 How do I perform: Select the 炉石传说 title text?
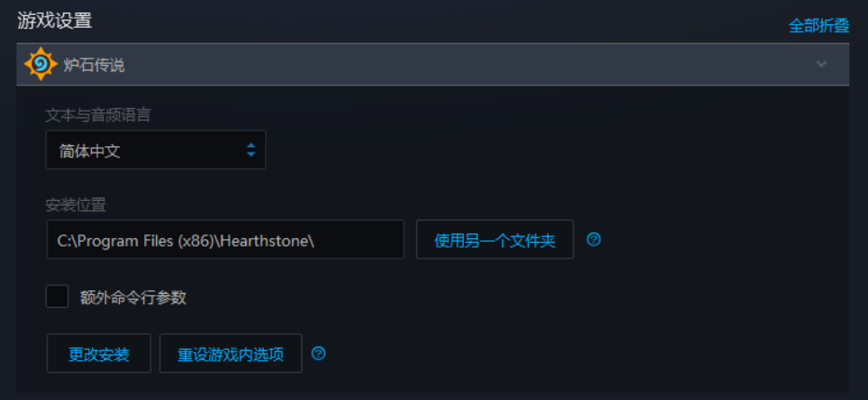click(94, 65)
